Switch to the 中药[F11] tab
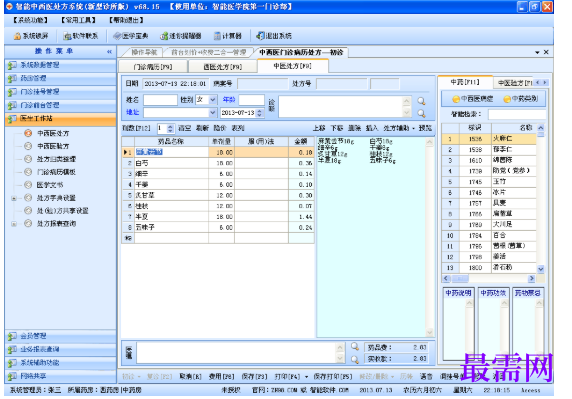 point(465,82)
